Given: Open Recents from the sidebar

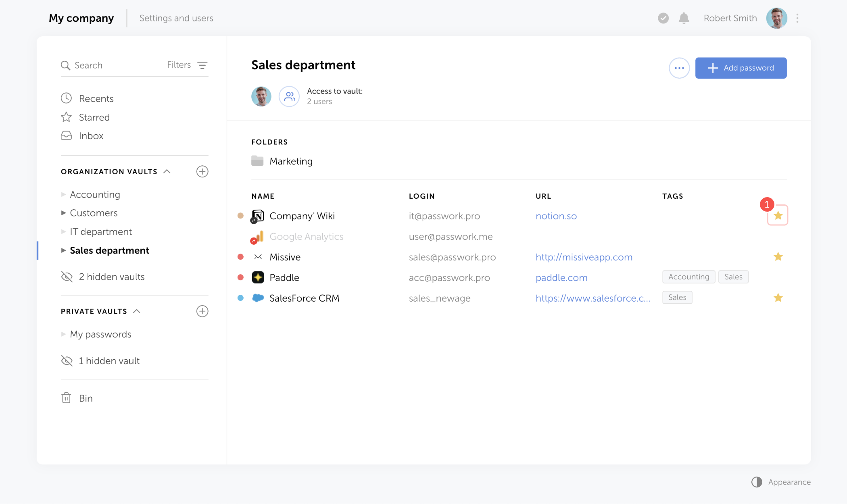Looking at the screenshot, I should coord(96,99).
